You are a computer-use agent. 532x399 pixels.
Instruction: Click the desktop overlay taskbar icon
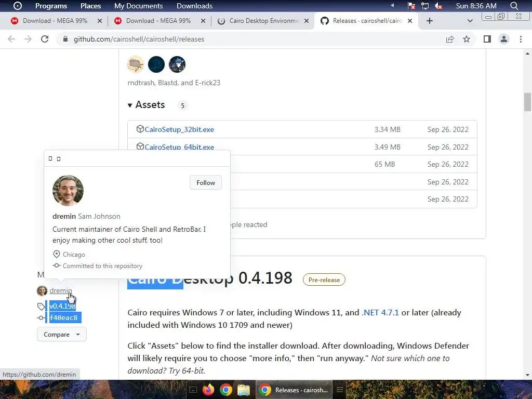point(193,390)
